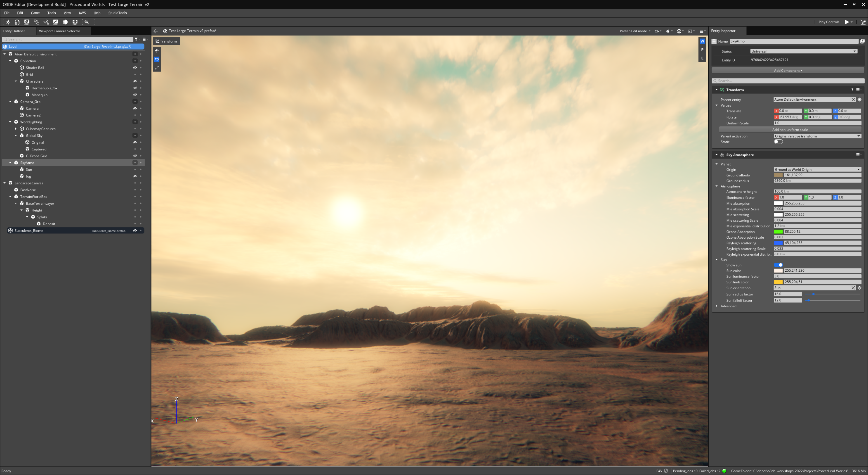The width and height of the screenshot is (868, 475).
Task: Open the Prefab Edit mode dropdown
Action: 635,31
